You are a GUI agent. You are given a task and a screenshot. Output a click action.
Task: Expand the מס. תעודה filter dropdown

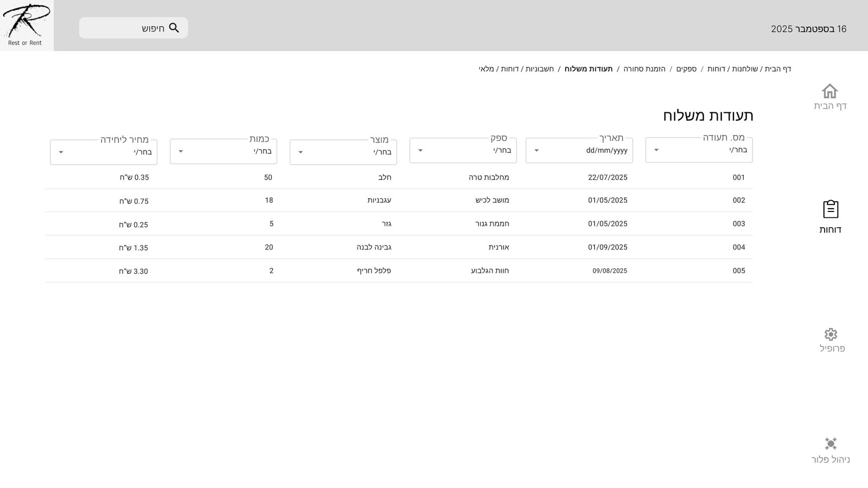coord(699,150)
